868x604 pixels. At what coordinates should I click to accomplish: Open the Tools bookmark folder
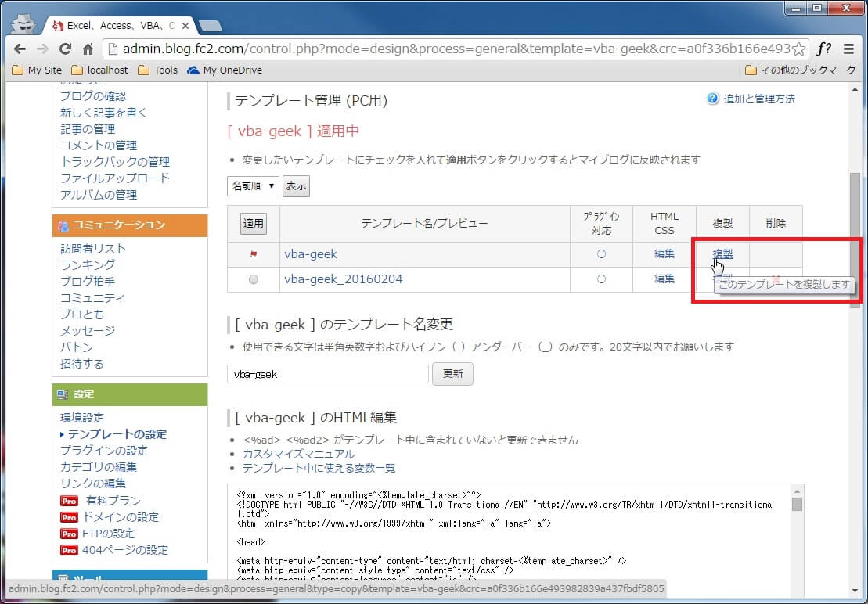click(157, 70)
